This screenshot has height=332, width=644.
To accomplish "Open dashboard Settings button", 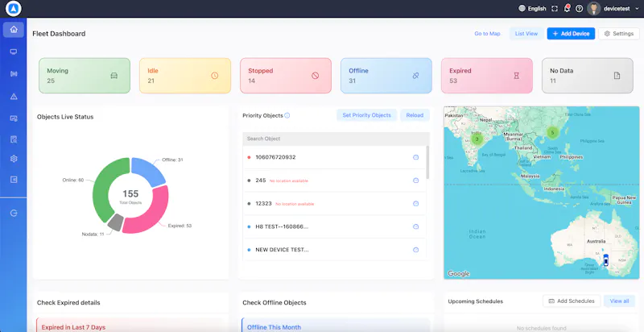I will click(619, 34).
